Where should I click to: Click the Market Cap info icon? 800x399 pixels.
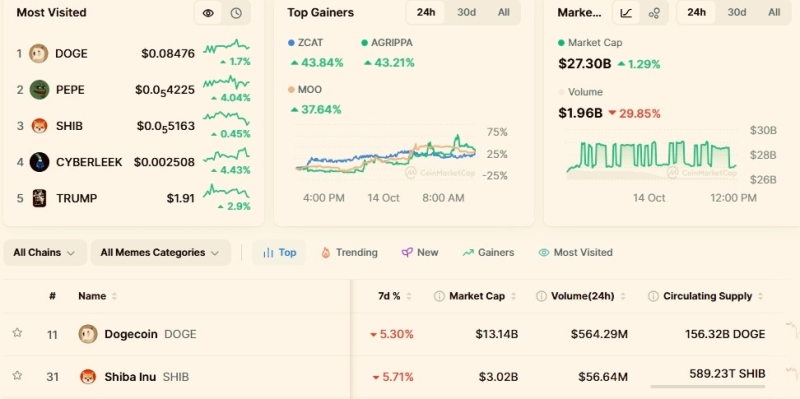click(x=439, y=296)
